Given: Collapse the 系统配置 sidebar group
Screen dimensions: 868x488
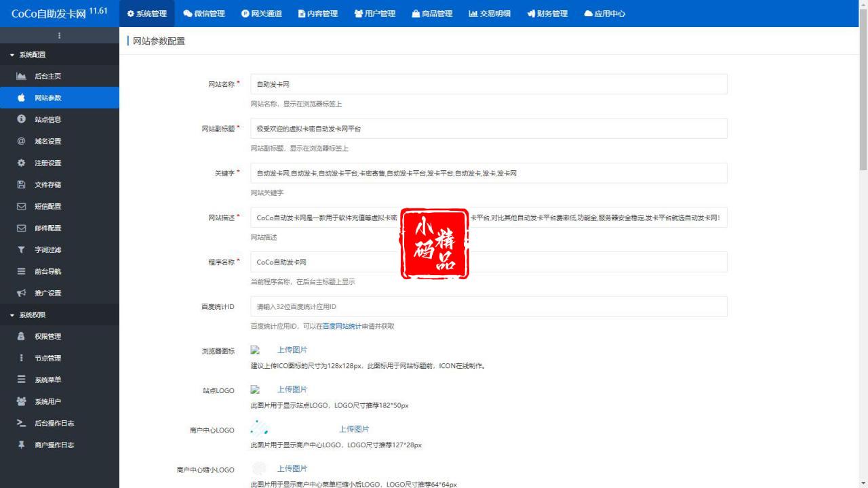Looking at the screenshot, I should [x=60, y=55].
